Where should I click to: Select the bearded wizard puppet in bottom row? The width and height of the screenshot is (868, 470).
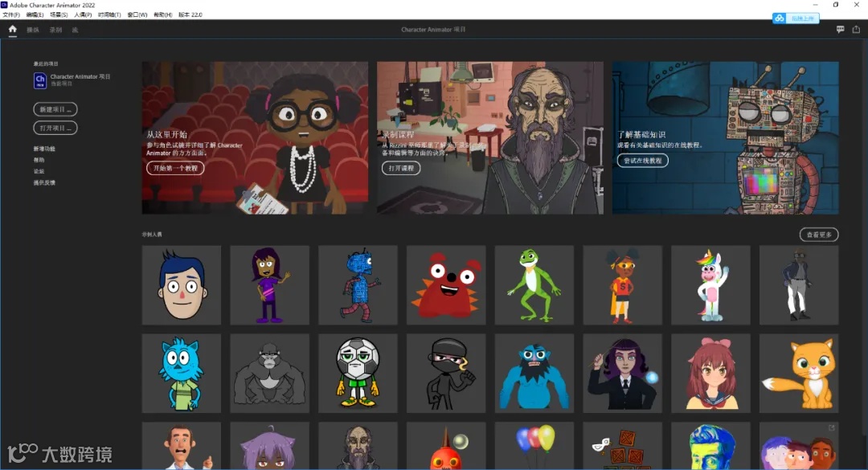(x=358, y=446)
